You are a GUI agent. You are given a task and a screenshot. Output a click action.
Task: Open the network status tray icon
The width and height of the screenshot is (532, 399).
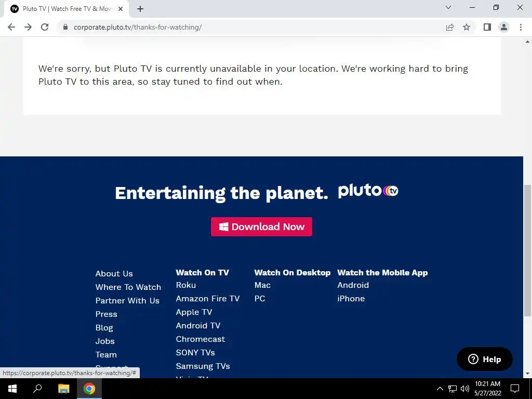pos(453,389)
